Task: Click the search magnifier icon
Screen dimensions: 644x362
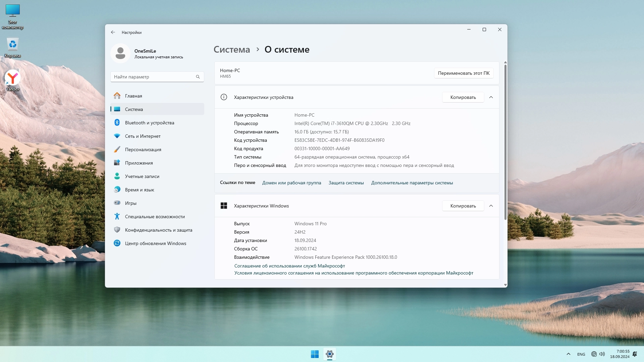Action: [x=198, y=77]
